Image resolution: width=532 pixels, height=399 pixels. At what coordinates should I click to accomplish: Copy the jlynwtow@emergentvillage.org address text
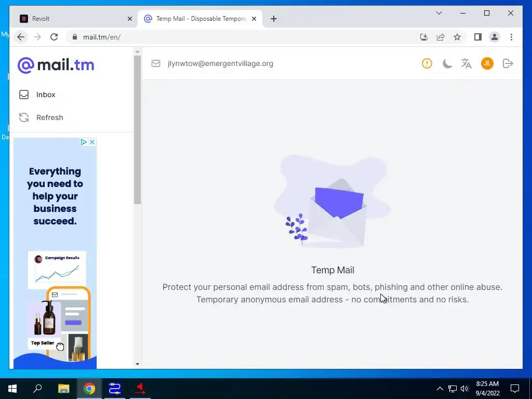(x=220, y=63)
